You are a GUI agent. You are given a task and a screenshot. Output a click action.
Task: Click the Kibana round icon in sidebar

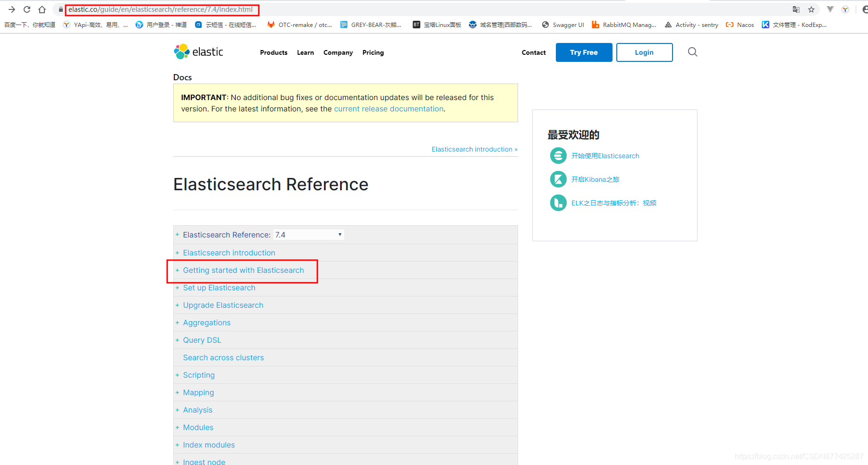point(558,179)
